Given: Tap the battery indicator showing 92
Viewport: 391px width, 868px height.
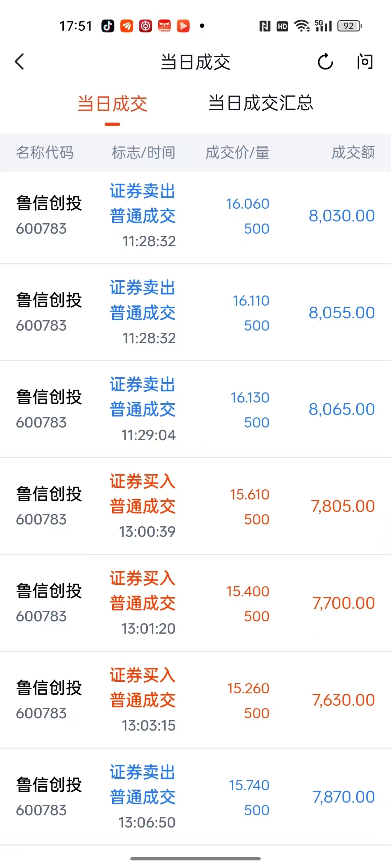Looking at the screenshot, I should click(349, 26).
